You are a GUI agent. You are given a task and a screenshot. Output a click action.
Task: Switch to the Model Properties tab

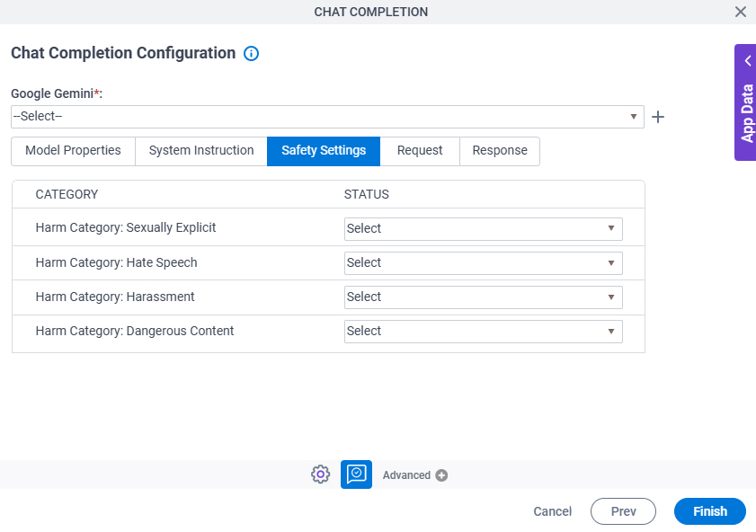[x=74, y=151]
